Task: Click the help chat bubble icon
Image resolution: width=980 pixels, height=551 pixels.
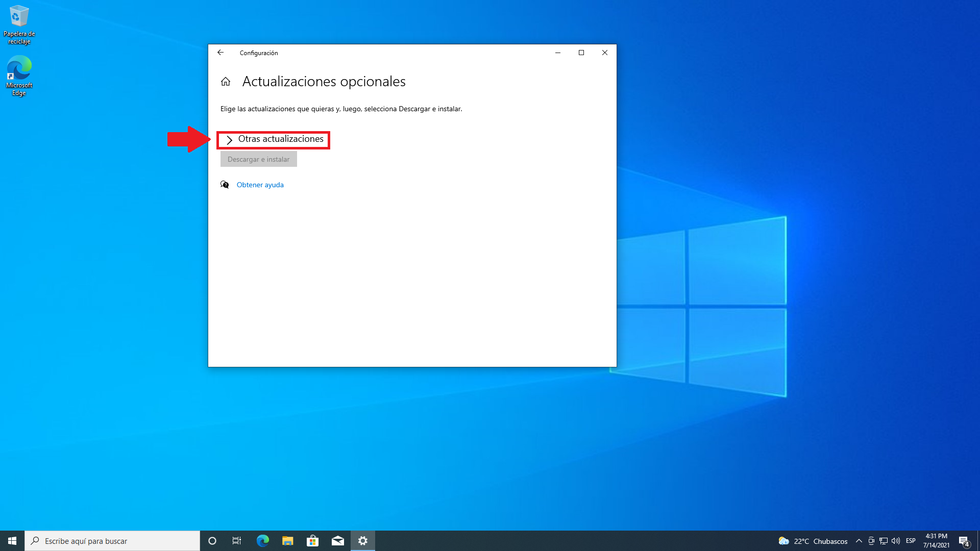Action: (x=225, y=185)
